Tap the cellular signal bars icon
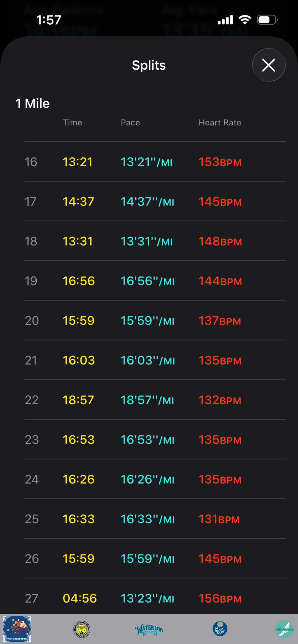298x644 pixels. point(225,20)
